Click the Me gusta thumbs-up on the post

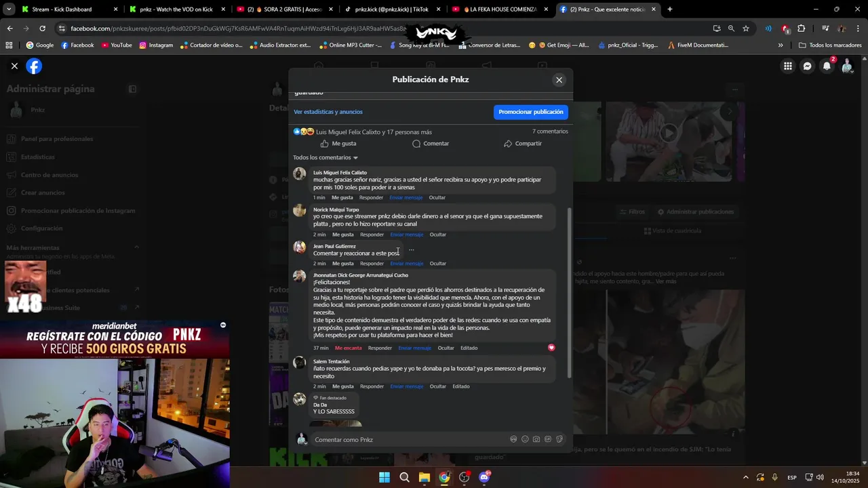tap(338, 144)
